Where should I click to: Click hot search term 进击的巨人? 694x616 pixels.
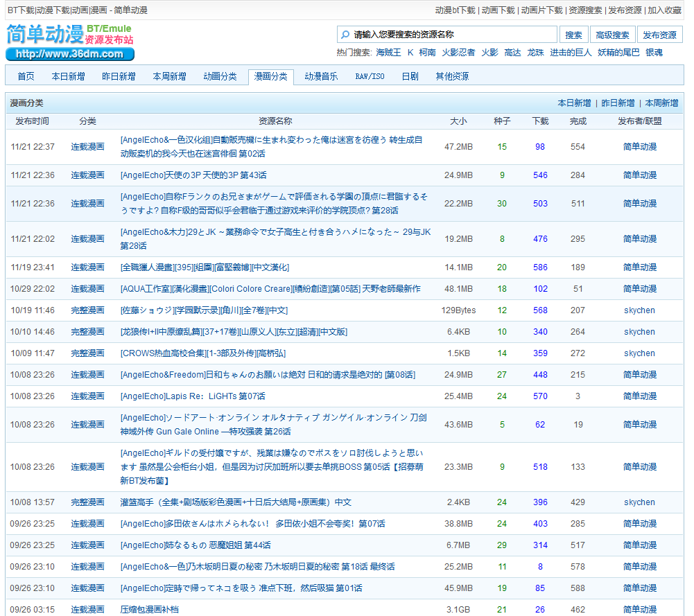(x=571, y=53)
